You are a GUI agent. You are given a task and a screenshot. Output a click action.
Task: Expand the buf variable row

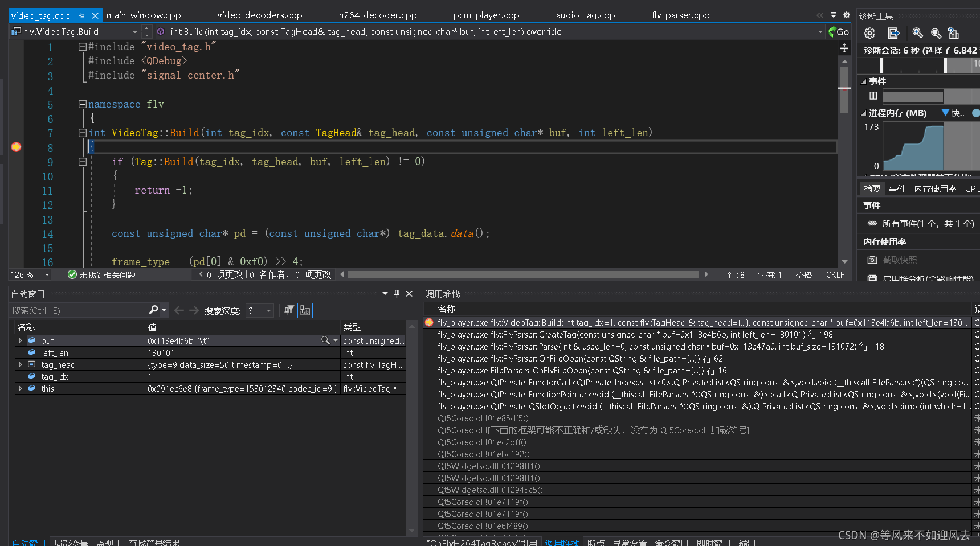click(x=21, y=340)
